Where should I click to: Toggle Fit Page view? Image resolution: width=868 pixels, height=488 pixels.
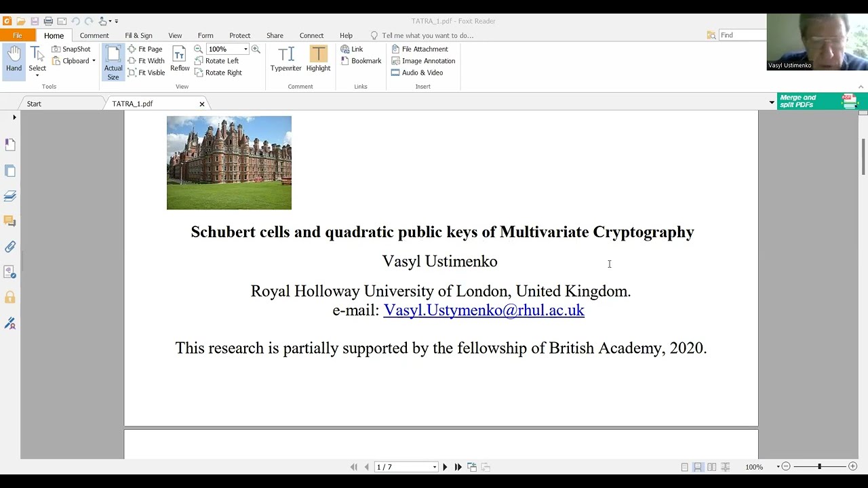click(145, 49)
